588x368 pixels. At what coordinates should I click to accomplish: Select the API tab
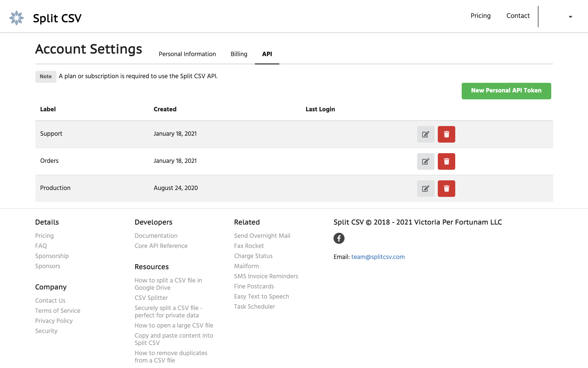[267, 54]
